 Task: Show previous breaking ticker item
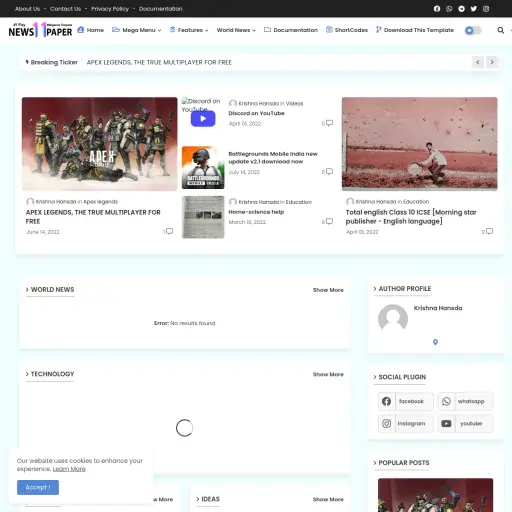point(478,62)
